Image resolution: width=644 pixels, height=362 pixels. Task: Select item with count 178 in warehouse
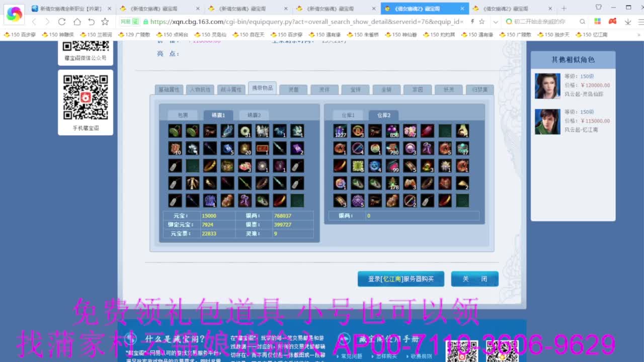coord(392,183)
